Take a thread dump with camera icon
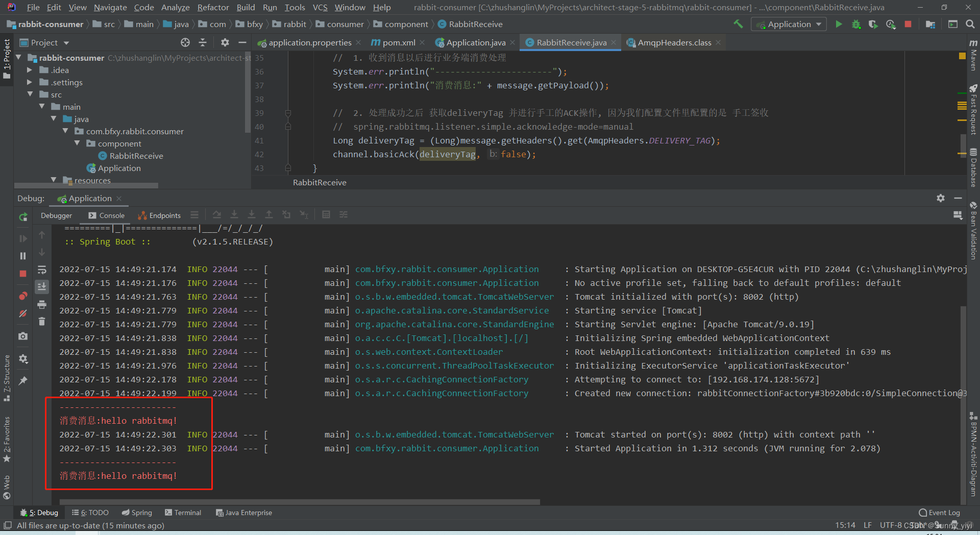Image resolution: width=980 pixels, height=535 pixels. click(23, 336)
